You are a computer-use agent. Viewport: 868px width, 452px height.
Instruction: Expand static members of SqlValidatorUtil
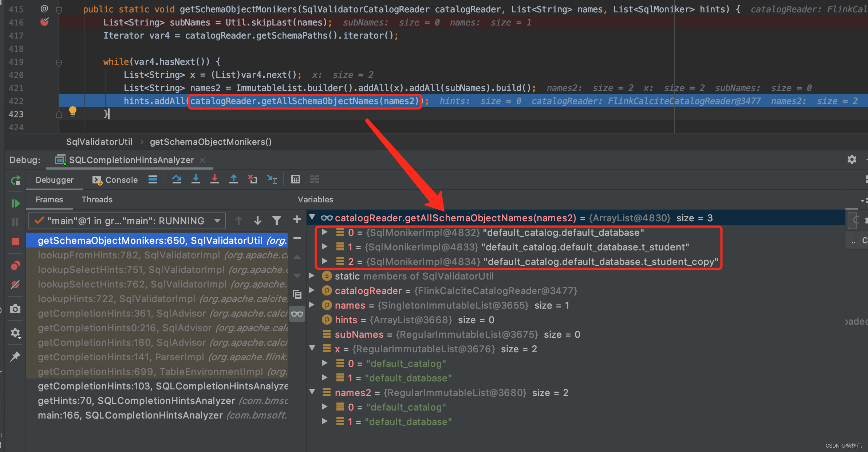point(312,276)
